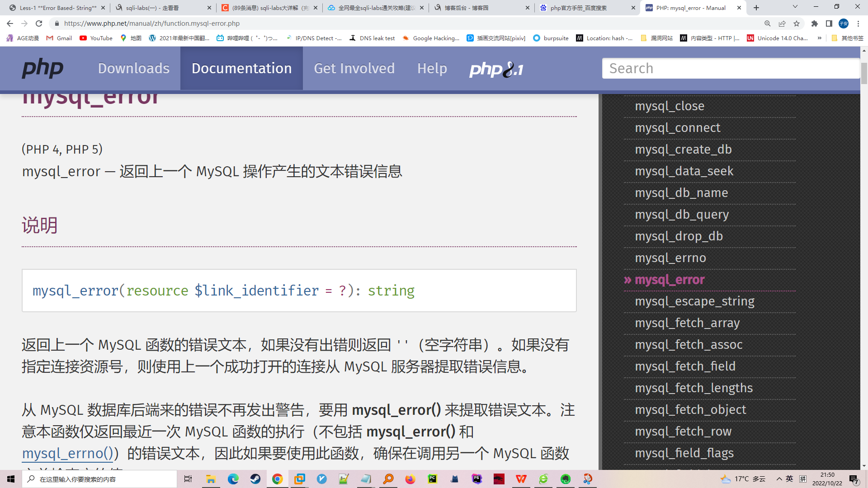
Task: Open the Downloads menu item
Action: [x=134, y=68]
